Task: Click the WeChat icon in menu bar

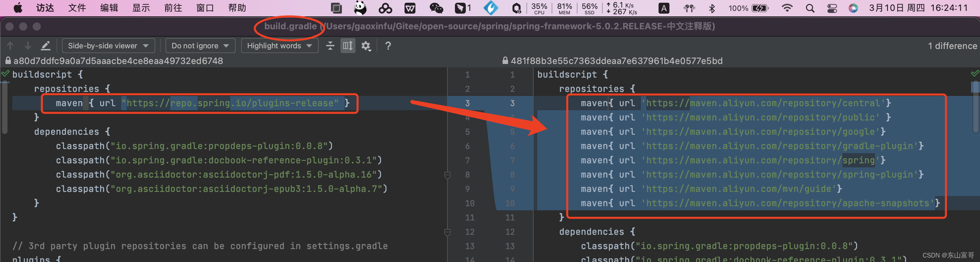Action: click(x=436, y=8)
